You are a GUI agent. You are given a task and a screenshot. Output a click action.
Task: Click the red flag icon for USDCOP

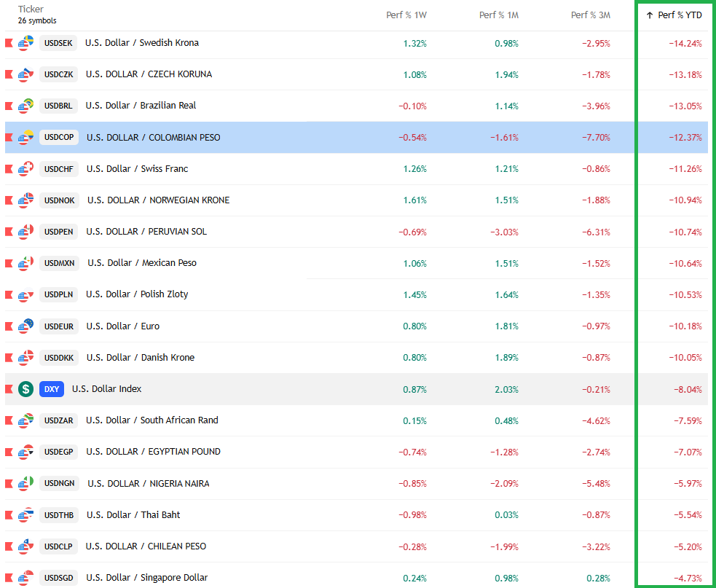point(9,138)
